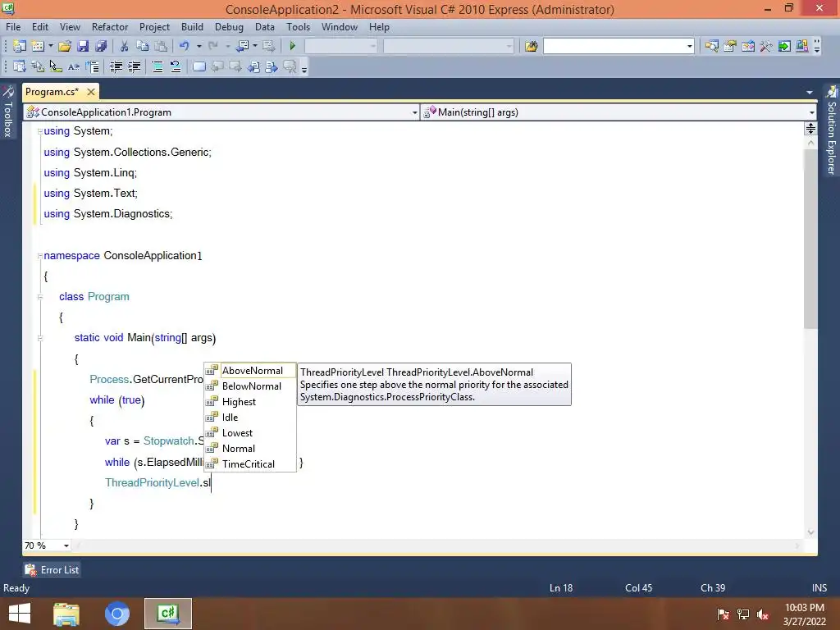This screenshot has height=630, width=840.
Task: Expand the Toolbox side panel
Action: [8, 112]
